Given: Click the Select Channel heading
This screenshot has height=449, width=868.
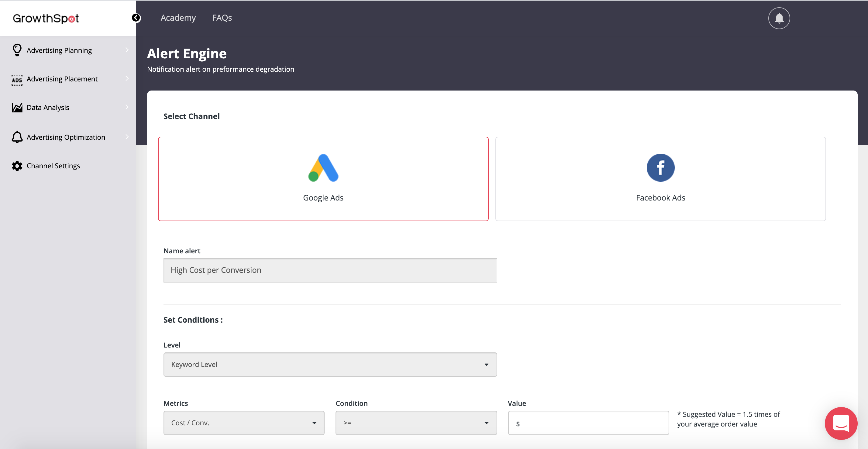Looking at the screenshot, I should click(191, 116).
